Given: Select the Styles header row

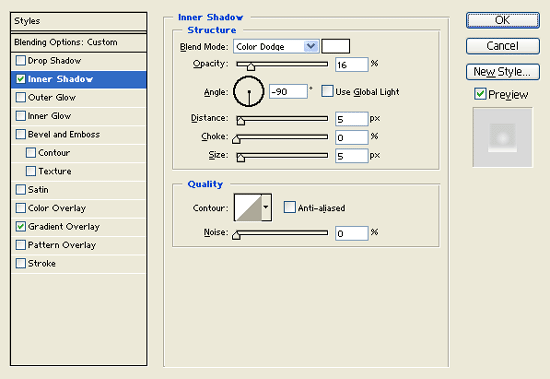Looking at the screenshot, I should tap(79, 21).
